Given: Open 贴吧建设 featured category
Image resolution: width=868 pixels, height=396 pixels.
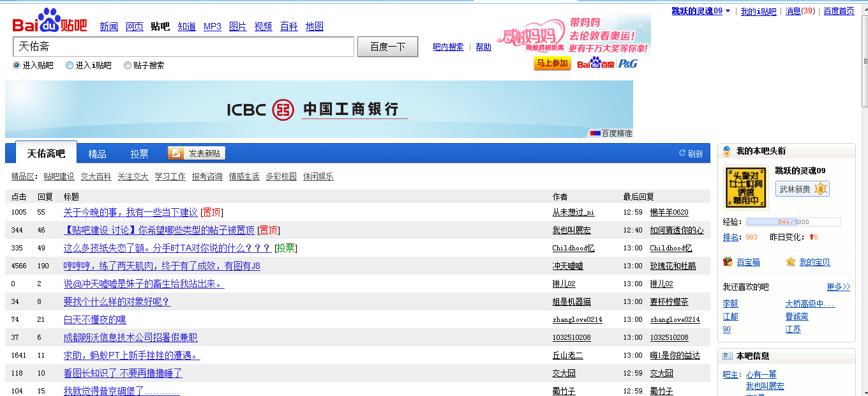Looking at the screenshot, I should click(59, 176).
